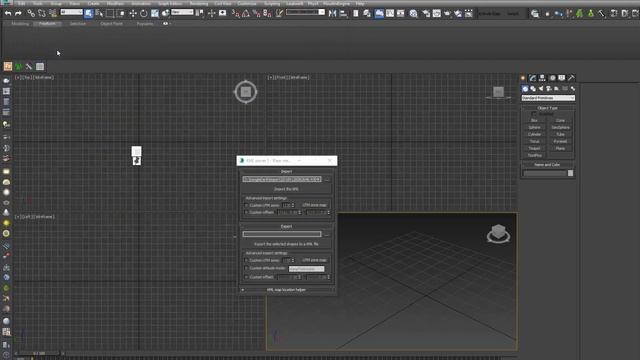Click the object color swatch
The image size is (640, 360).
[x=571, y=173]
